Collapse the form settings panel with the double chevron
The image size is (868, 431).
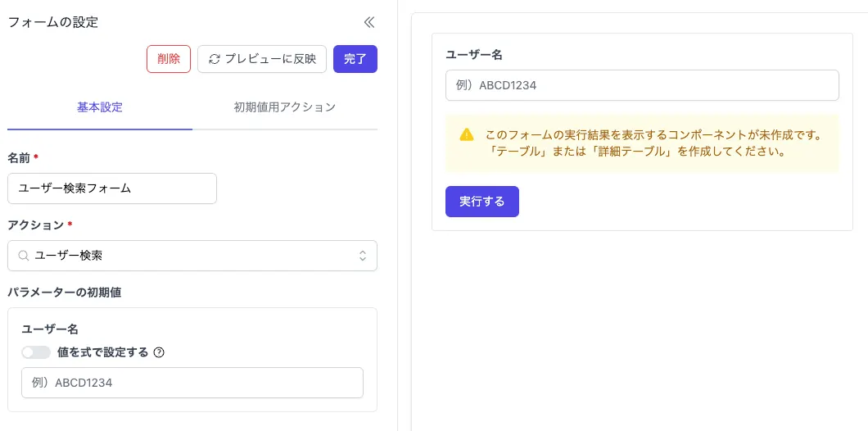[369, 22]
